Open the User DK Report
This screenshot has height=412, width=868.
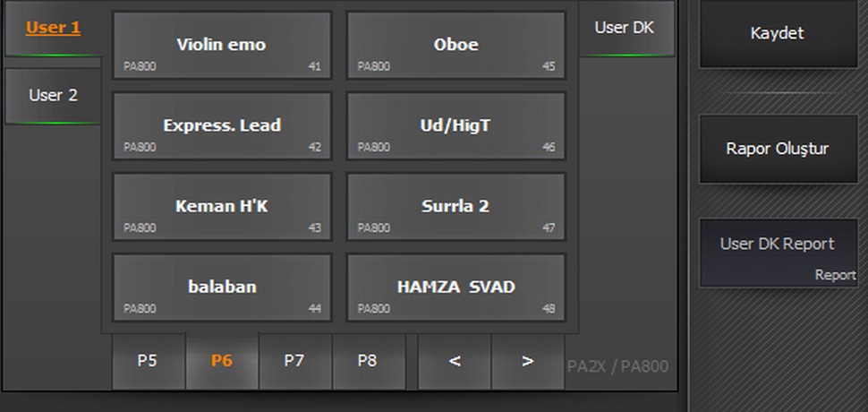pyautogui.click(x=777, y=252)
